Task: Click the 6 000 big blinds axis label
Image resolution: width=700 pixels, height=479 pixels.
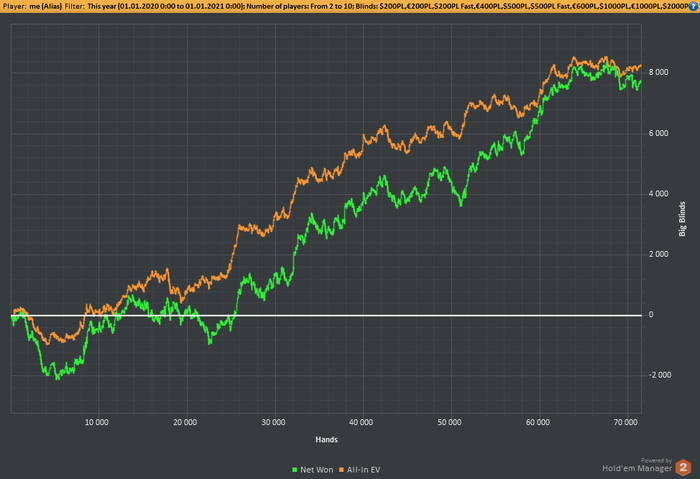Action: point(658,133)
